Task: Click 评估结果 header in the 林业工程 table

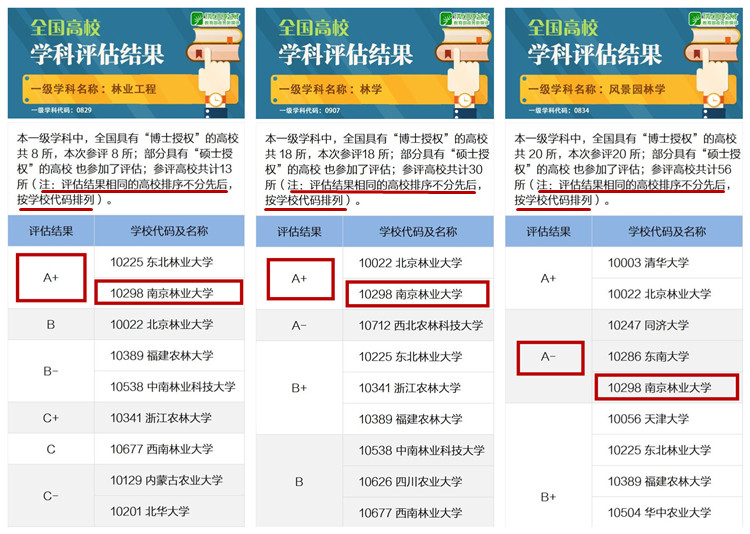Action: tap(51, 231)
